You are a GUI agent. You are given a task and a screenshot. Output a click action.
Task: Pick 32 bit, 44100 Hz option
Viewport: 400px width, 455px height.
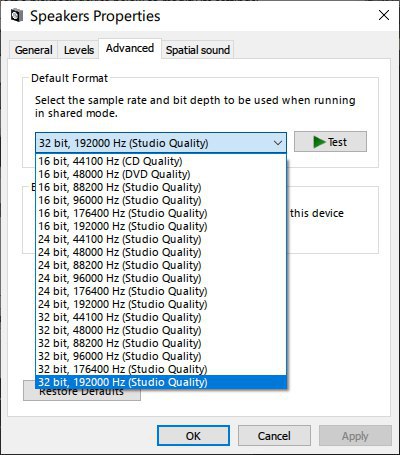tap(161, 317)
